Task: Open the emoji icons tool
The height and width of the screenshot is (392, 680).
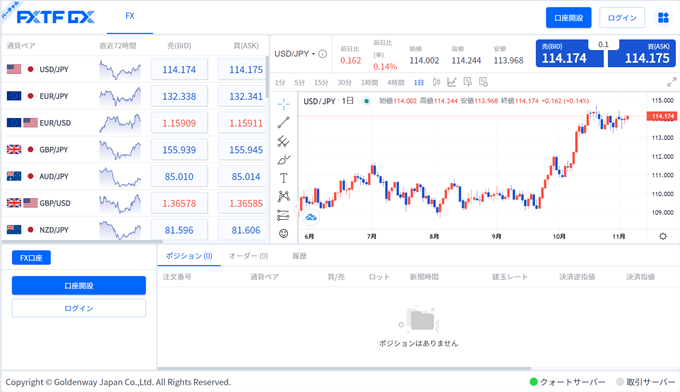Action: tap(284, 234)
